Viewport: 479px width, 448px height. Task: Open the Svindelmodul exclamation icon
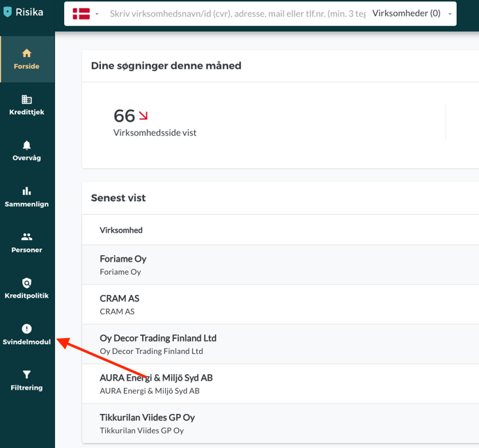26,328
